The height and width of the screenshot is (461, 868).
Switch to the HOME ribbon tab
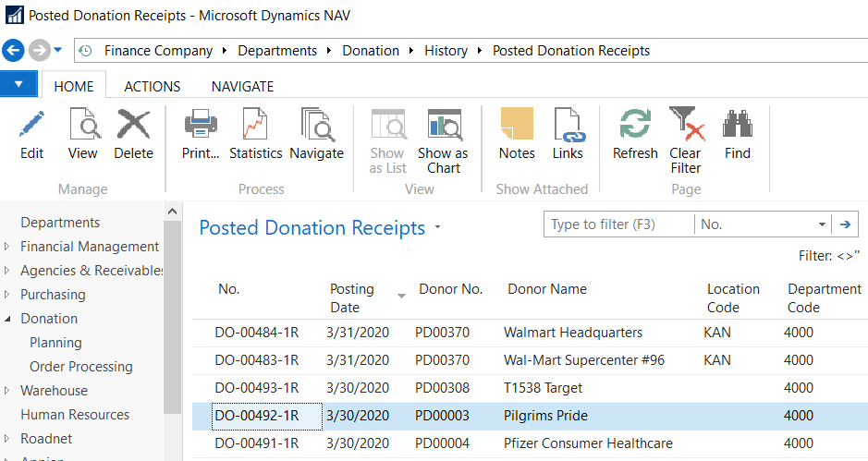click(74, 86)
